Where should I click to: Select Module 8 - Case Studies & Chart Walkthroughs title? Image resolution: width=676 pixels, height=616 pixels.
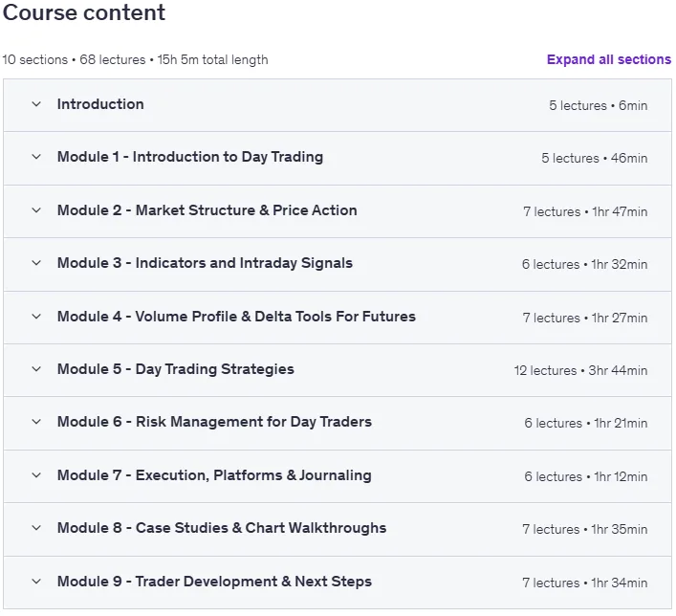[x=222, y=528]
